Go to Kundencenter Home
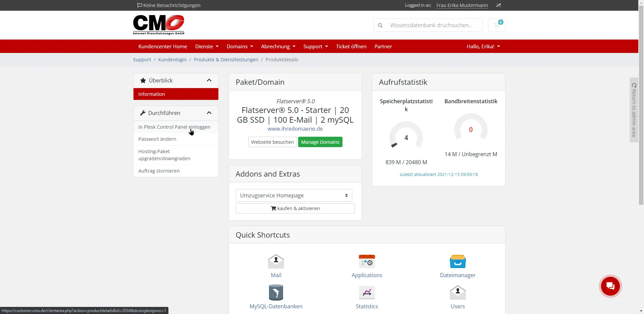 pos(163,46)
